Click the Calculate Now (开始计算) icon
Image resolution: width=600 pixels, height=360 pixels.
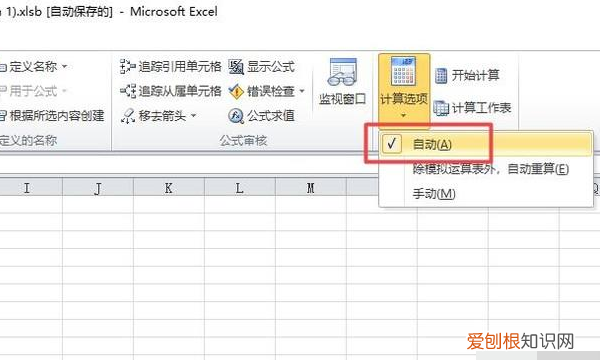coord(441,75)
